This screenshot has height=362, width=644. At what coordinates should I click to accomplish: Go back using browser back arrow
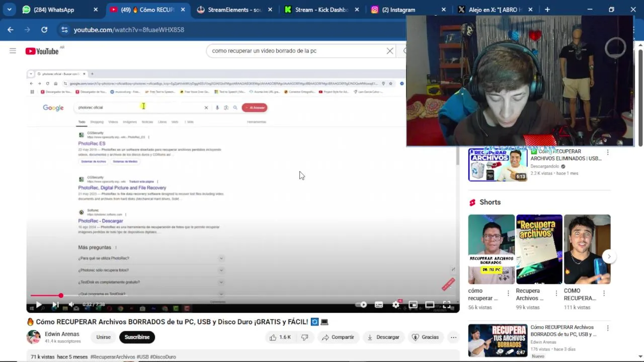tap(11, 30)
